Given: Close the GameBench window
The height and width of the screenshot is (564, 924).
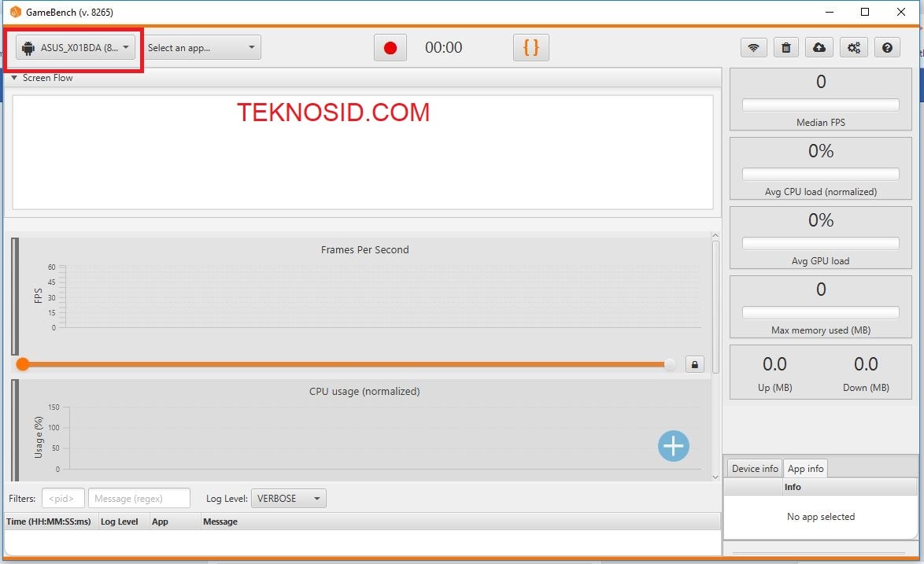Looking at the screenshot, I should (901, 12).
